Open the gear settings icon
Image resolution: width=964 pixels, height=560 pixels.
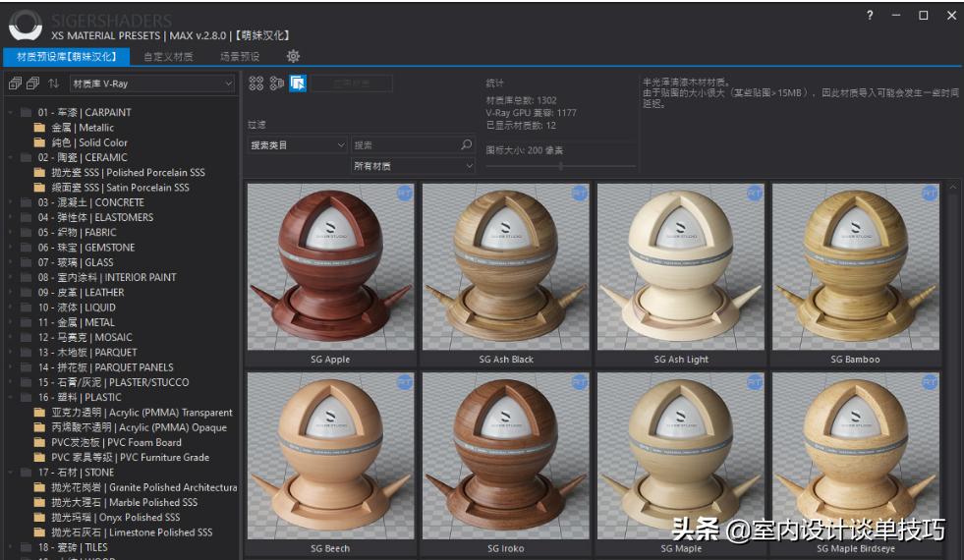(293, 57)
